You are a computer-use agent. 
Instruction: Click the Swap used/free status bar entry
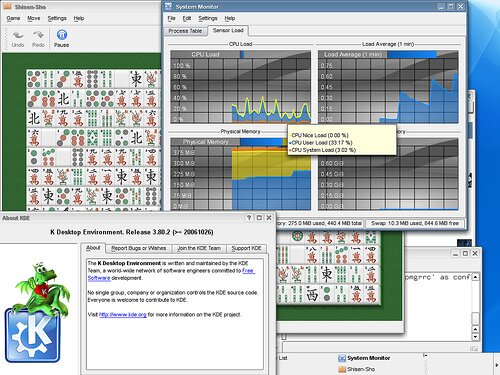(415, 223)
